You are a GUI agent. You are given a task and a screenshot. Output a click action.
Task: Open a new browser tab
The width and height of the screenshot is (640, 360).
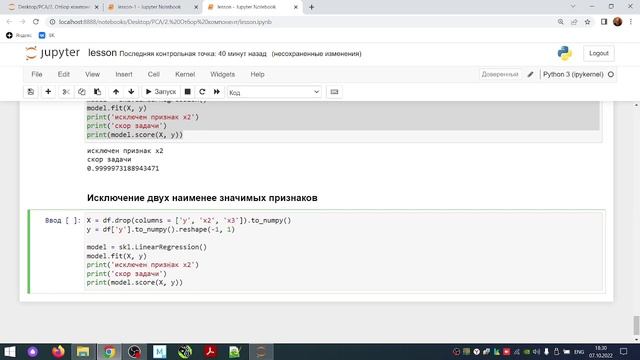(311, 7)
